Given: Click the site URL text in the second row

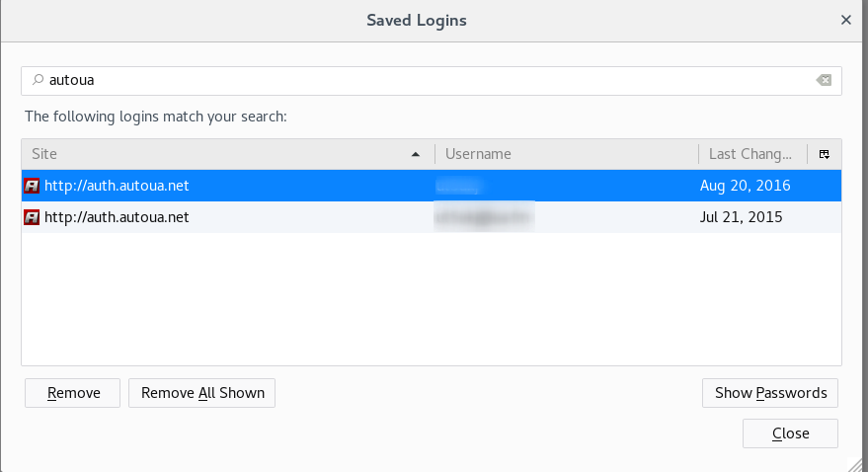Looking at the screenshot, I should pos(117,217).
